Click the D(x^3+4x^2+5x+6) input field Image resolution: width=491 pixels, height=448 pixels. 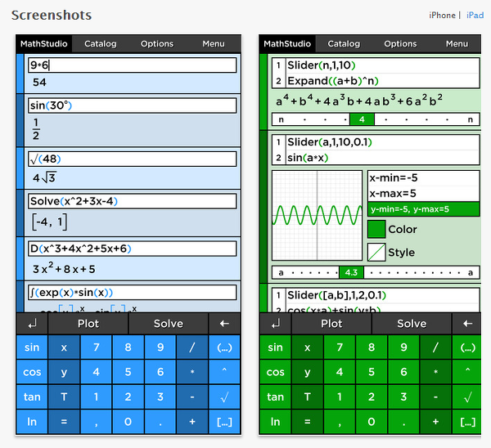tap(132, 249)
